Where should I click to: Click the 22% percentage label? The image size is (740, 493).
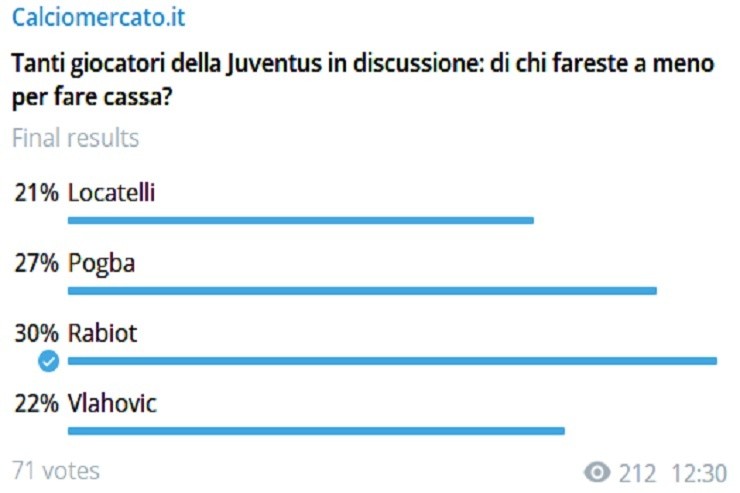point(37,404)
